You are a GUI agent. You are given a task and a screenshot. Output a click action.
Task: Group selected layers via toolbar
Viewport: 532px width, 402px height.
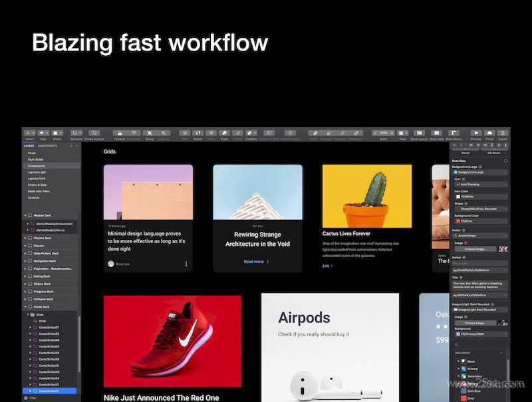pyautogui.click(x=150, y=133)
